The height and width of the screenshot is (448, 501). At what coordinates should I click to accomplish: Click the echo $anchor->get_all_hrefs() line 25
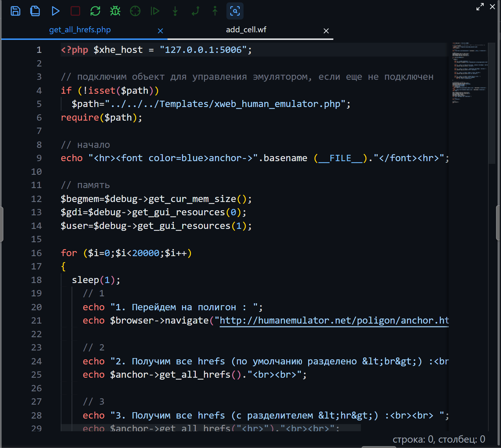coord(195,375)
